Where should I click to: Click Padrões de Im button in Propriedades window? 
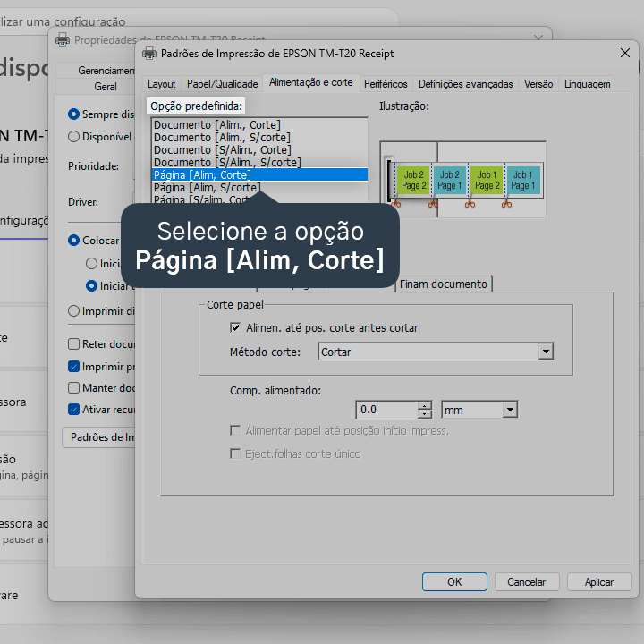click(98, 437)
